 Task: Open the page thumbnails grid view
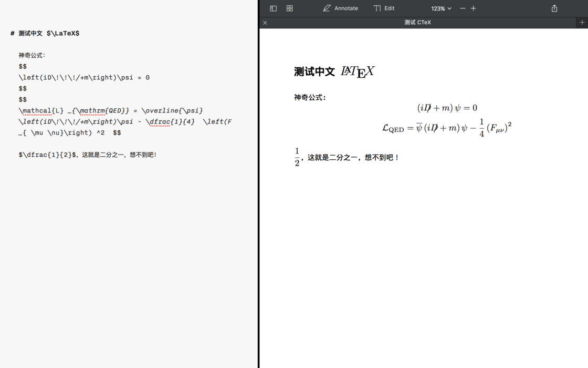(289, 8)
